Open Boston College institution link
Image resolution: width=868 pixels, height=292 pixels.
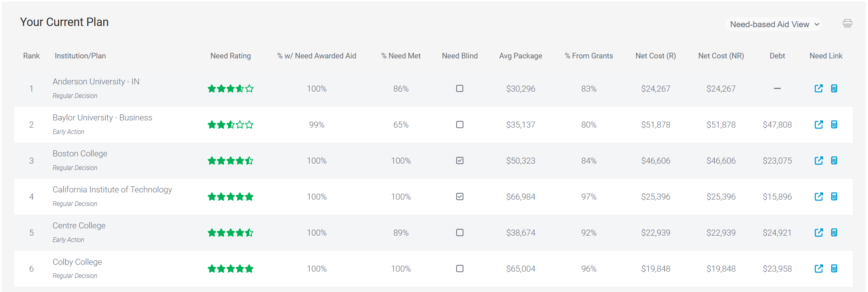coord(80,154)
